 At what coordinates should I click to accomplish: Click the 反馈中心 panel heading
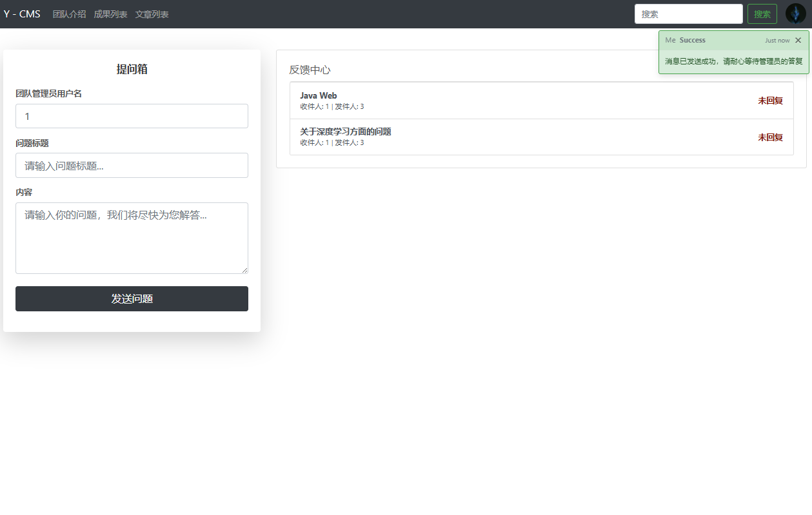[x=310, y=70]
